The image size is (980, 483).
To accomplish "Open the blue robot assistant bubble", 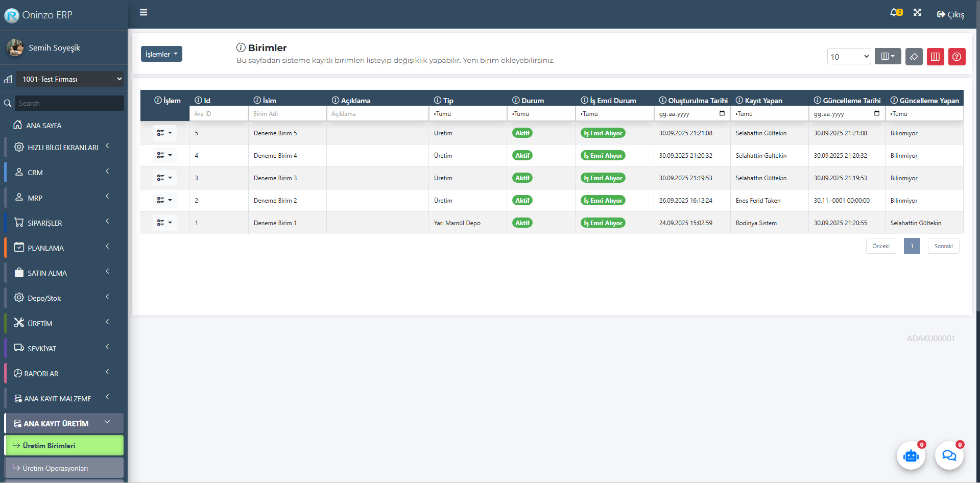I will coord(911,455).
